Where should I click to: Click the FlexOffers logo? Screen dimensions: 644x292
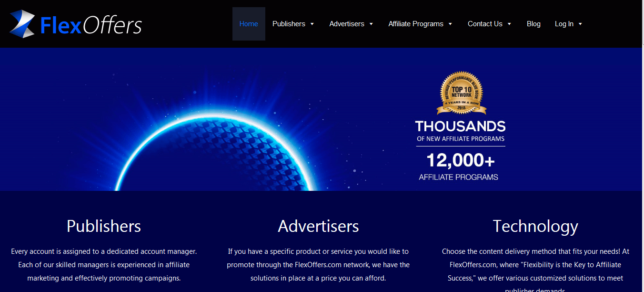coord(75,24)
